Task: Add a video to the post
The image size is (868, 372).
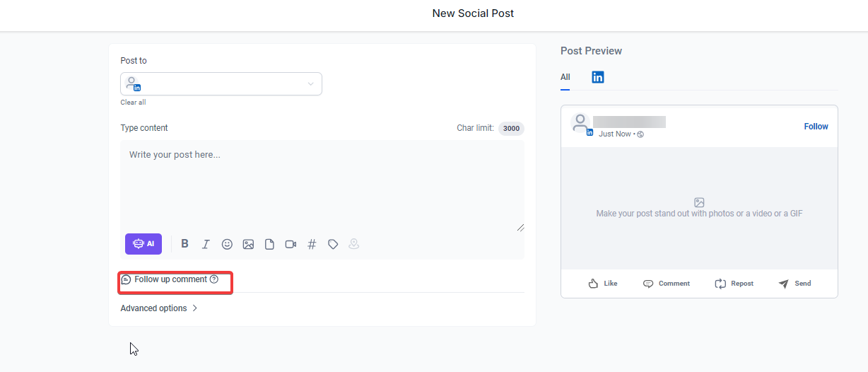Action: pos(291,244)
